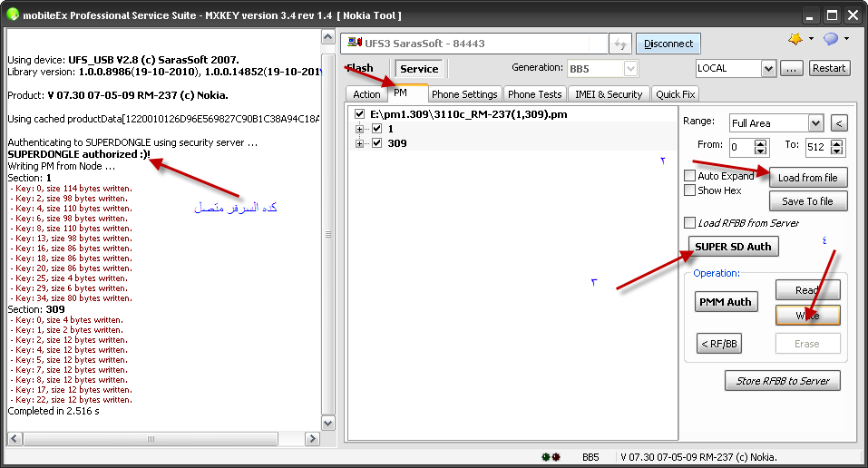Click status bar product version text
This screenshot has height=468, width=868.
tap(698, 457)
